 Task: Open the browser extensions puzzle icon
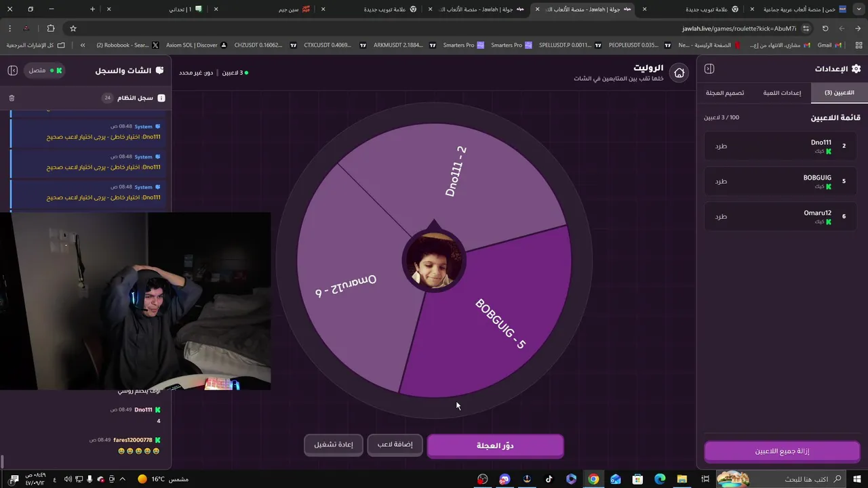click(51, 28)
